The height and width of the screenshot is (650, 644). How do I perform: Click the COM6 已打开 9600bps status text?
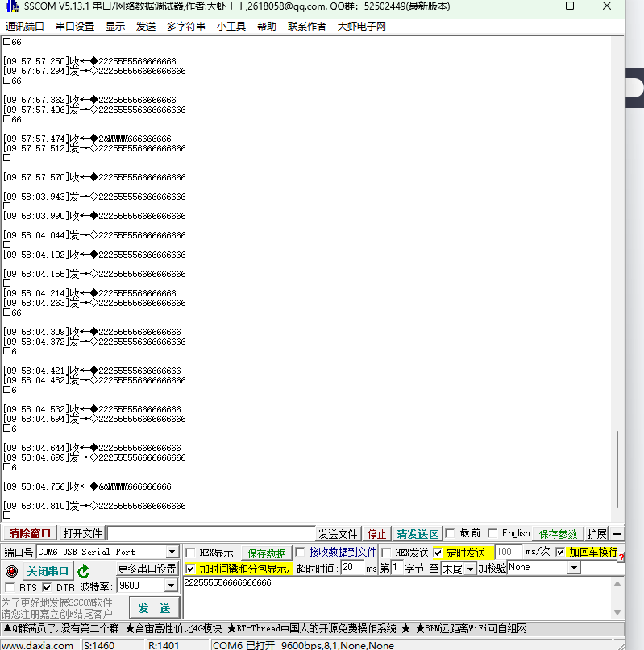[x=303, y=645]
